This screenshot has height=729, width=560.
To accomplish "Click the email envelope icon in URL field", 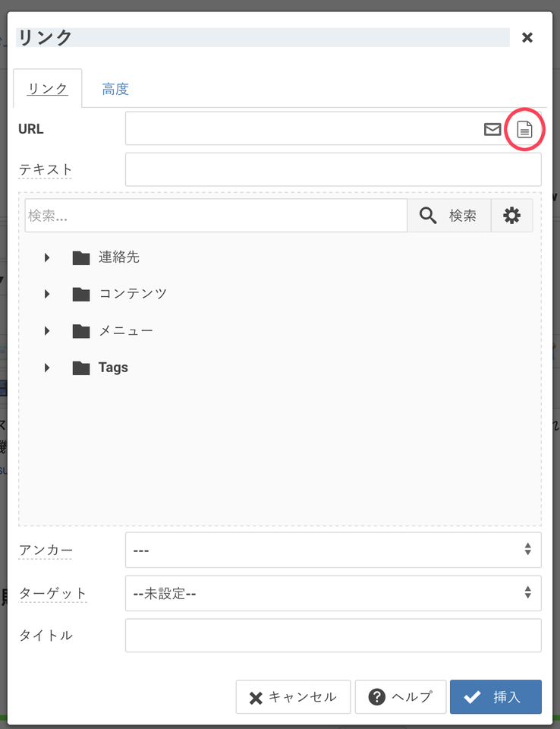I will click(492, 129).
